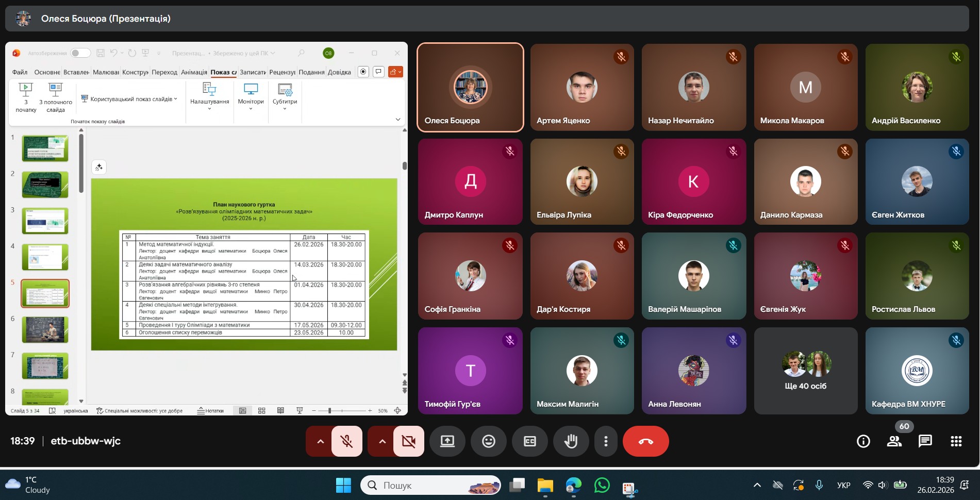Show the participants list icon
980x500 pixels.
coord(894,441)
